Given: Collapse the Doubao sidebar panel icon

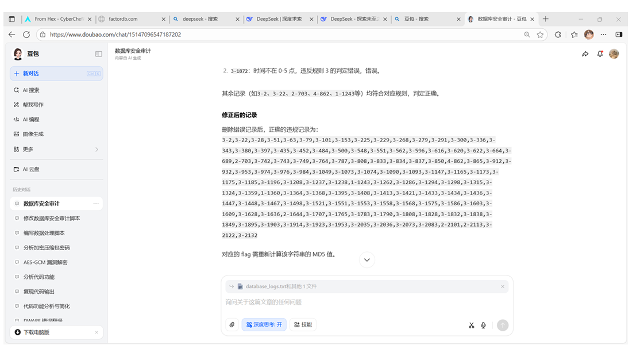Looking at the screenshot, I should click(98, 54).
